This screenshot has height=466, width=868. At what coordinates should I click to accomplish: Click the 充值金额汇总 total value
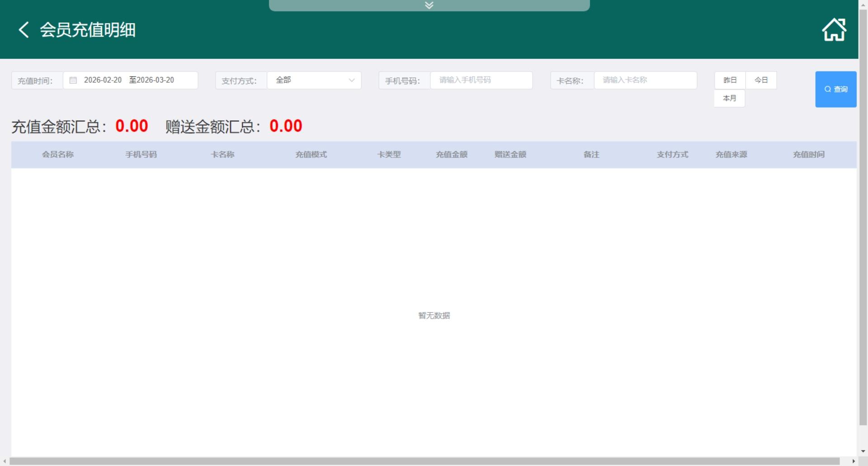132,126
